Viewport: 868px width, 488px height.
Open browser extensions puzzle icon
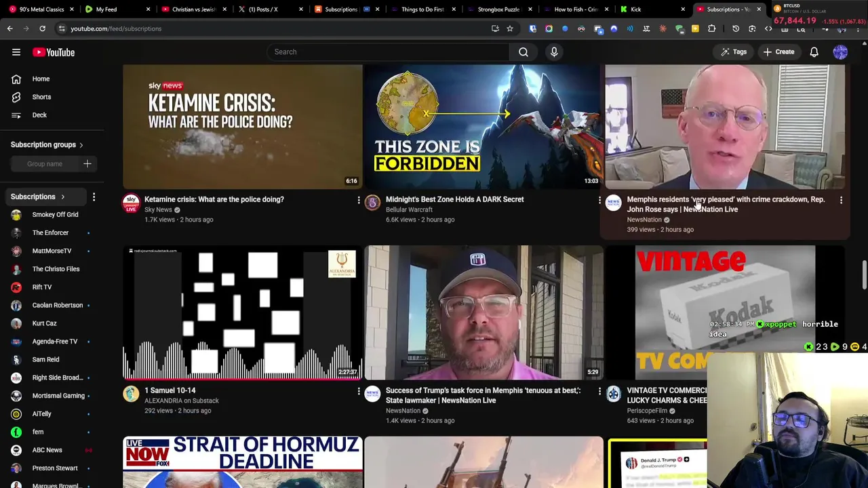tap(711, 28)
